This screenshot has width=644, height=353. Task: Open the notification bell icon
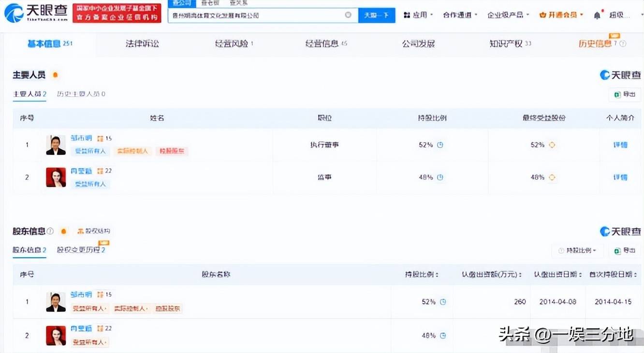pos(597,15)
